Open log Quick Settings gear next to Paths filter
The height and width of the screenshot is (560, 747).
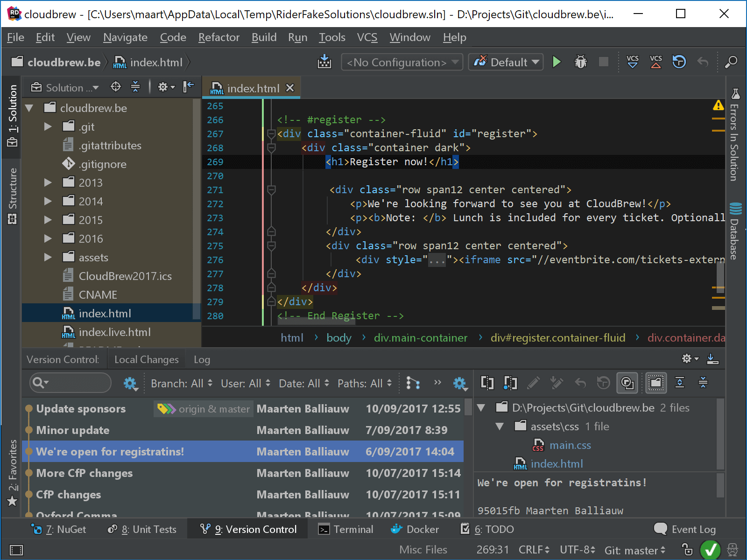(x=460, y=384)
